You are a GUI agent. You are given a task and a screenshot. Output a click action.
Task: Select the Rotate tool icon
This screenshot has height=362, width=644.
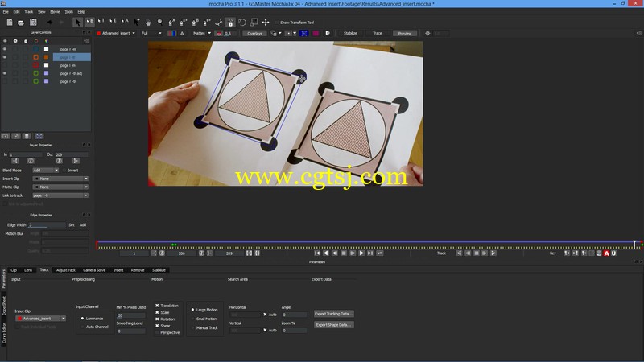(x=242, y=23)
